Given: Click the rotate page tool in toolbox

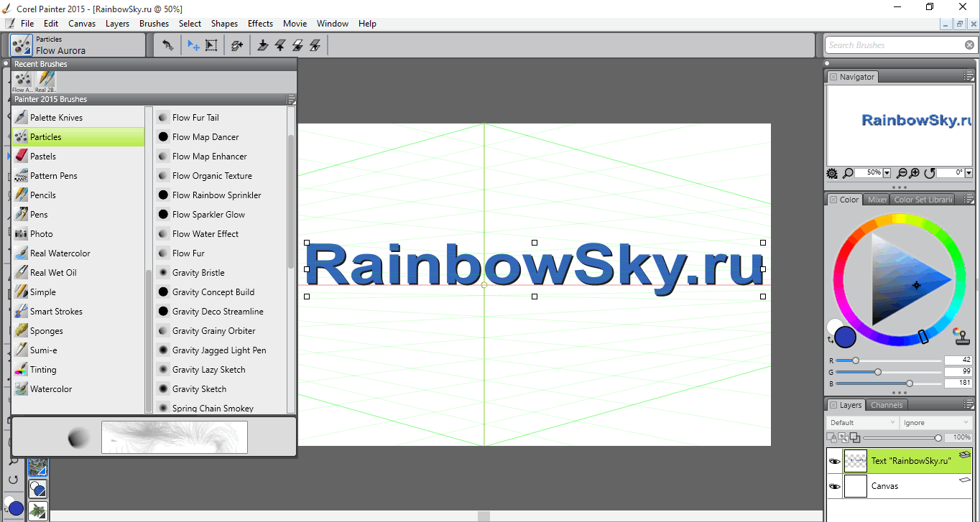Looking at the screenshot, I should [14, 479].
